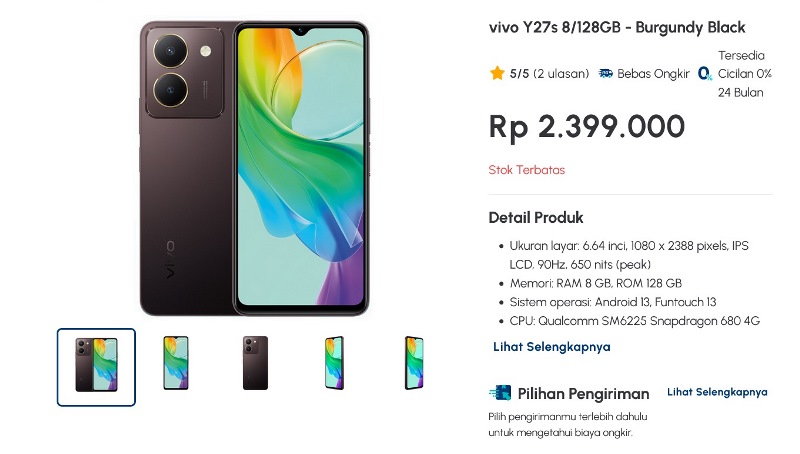
Task: Select the third thumbnail showing phone back
Action: (256, 363)
